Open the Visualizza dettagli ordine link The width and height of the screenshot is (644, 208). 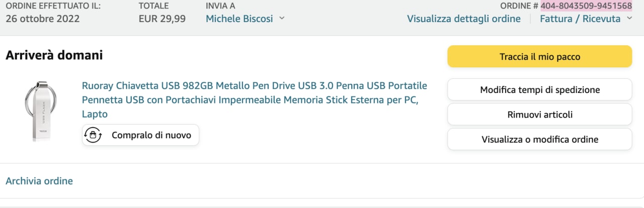[463, 19]
